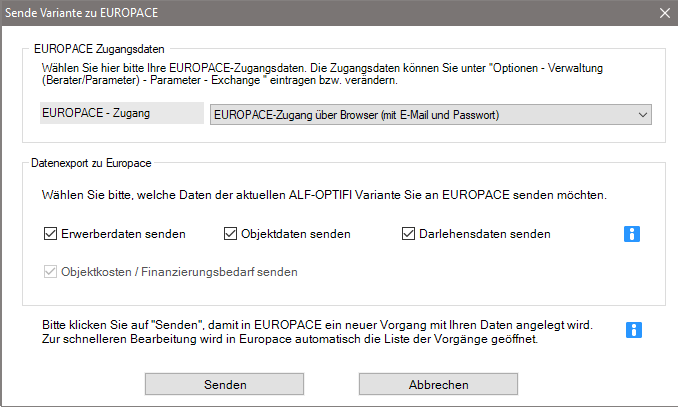The width and height of the screenshot is (678, 407).
Task: Click the EUROPACE Zugangsdaten group header
Action: click(x=99, y=49)
